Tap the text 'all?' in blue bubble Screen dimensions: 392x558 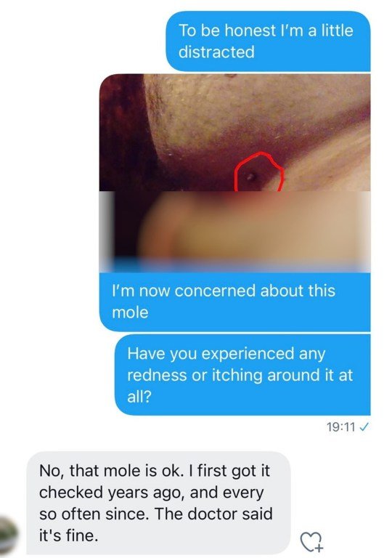tap(139, 397)
